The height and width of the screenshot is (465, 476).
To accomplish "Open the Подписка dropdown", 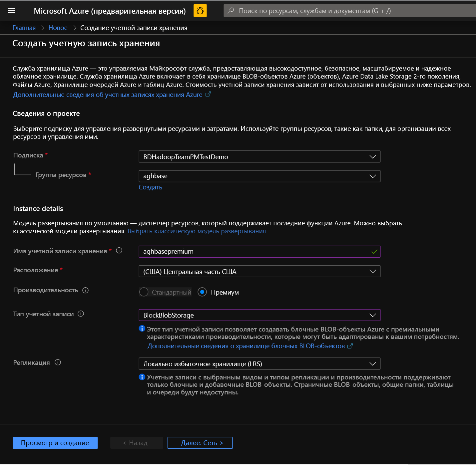I will coord(259,157).
